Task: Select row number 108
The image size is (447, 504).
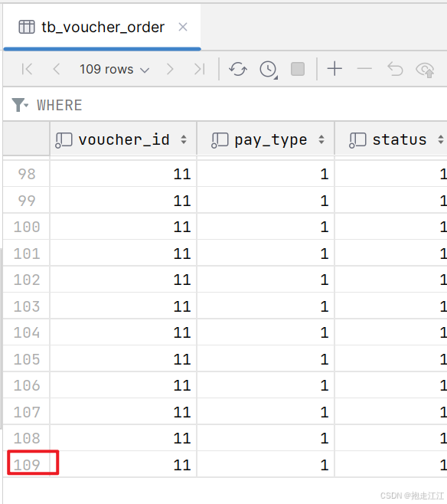Action: point(27,438)
